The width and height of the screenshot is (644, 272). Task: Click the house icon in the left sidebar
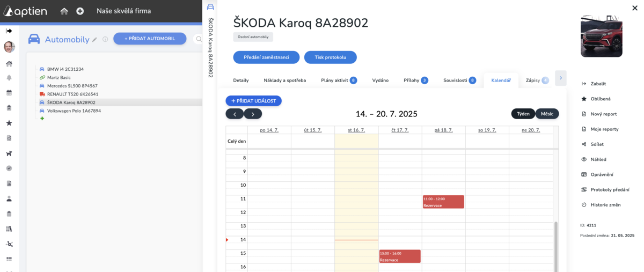[x=9, y=63]
